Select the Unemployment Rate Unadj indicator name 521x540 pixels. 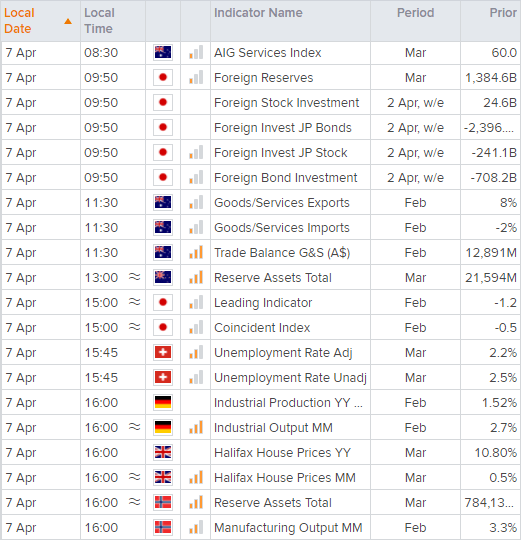coord(290,378)
